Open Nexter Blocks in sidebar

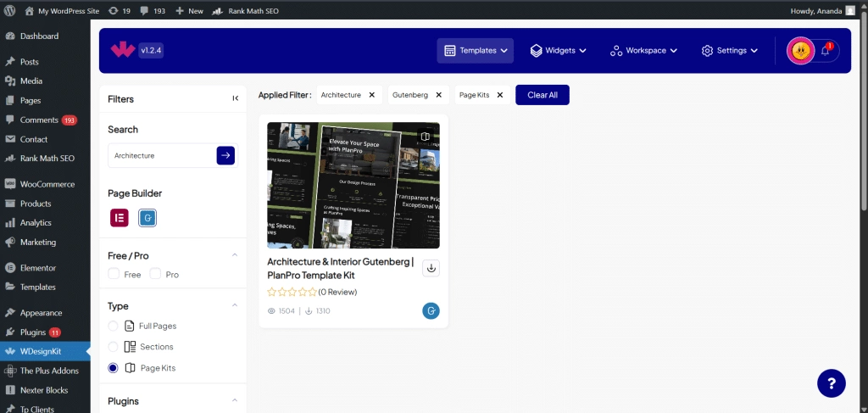point(45,390)
